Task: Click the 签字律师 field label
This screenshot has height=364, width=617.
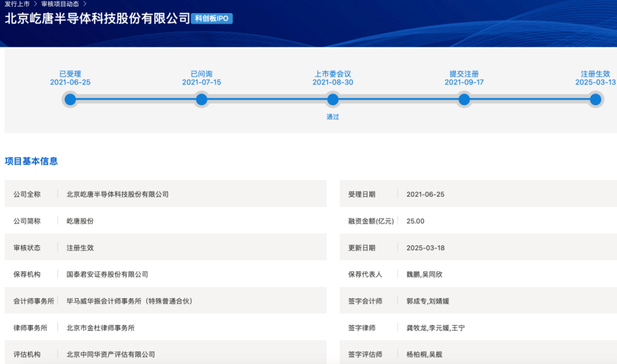Action: (x=362, y=328)
